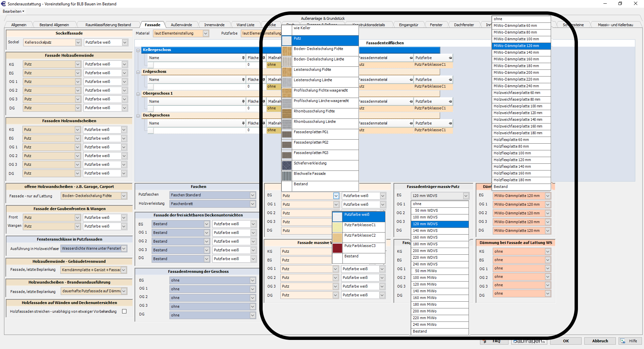Screen dimensions: 644x349
Task: Select Schieferverkleidung texture icon in material list
Action: pos(286,165)
